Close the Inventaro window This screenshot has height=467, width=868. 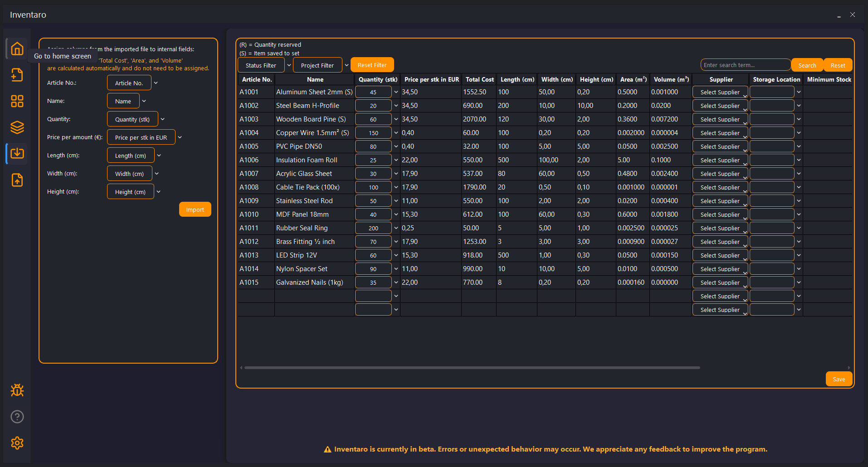(853, 15)
